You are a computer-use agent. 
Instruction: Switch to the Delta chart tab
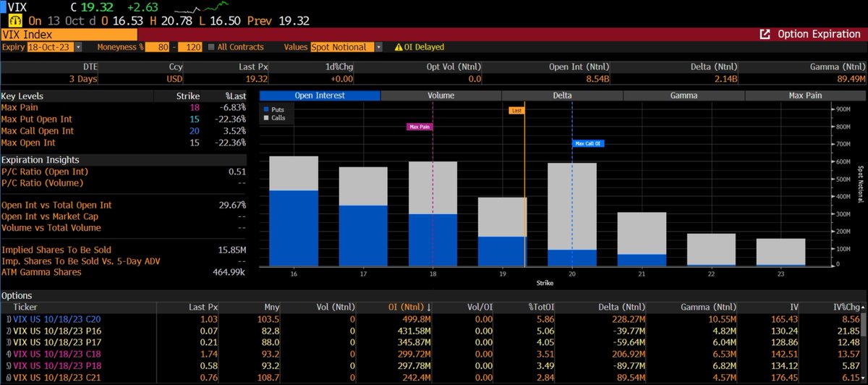(x=562, y=95)
